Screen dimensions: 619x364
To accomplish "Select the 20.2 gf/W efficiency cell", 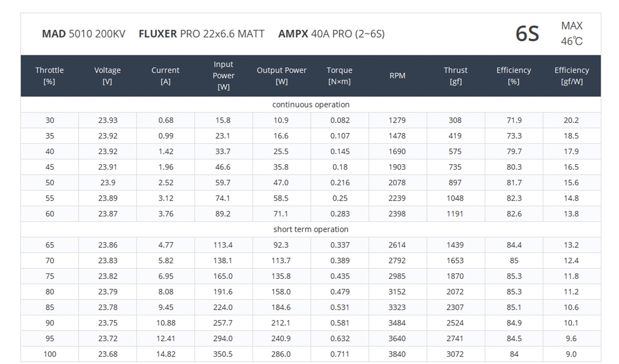I will pos(571,120).
